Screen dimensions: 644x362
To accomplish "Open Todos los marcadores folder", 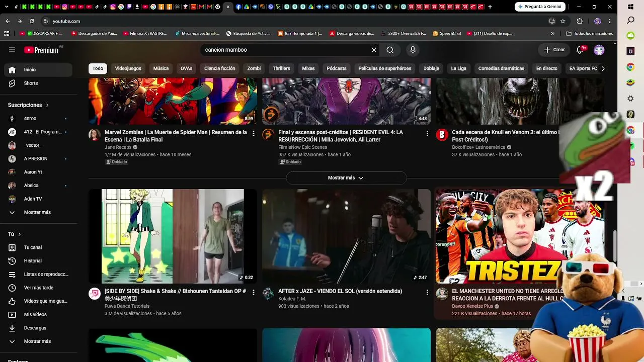I will point(589,34).
